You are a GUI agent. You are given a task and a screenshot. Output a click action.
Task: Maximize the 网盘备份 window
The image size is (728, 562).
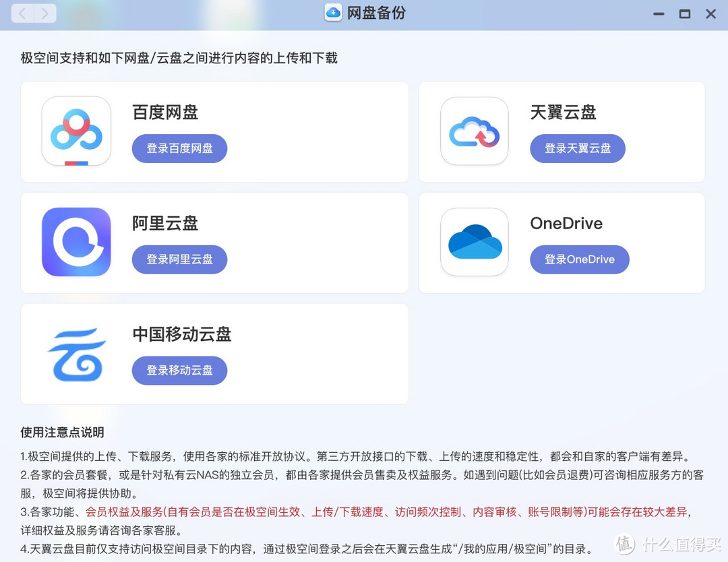coord(685,13)
